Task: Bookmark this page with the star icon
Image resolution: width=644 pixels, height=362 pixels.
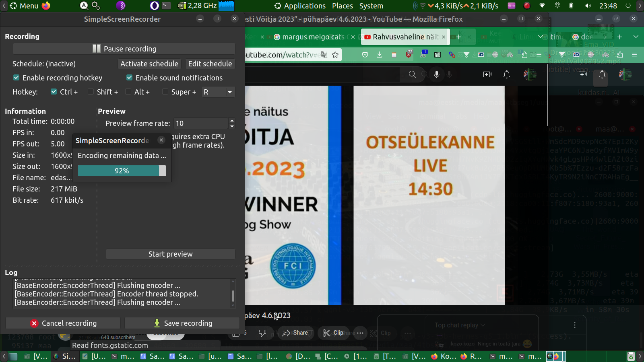Action: tap(335, 55)
